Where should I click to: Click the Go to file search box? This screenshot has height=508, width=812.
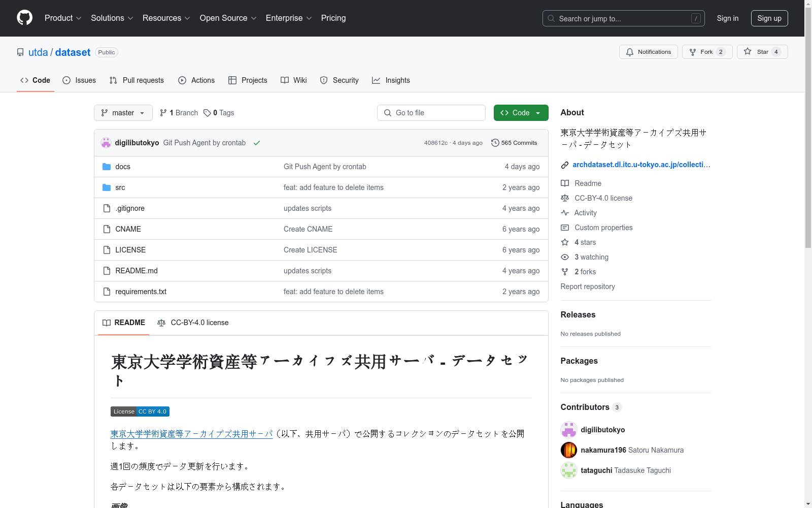point(431,113)
